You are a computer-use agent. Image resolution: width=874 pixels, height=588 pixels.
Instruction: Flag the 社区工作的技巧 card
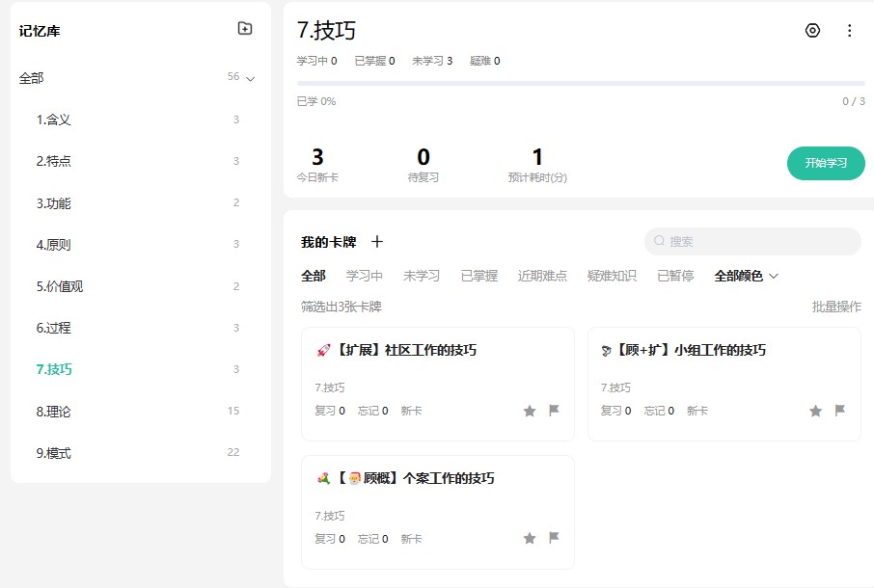(554, 411)
